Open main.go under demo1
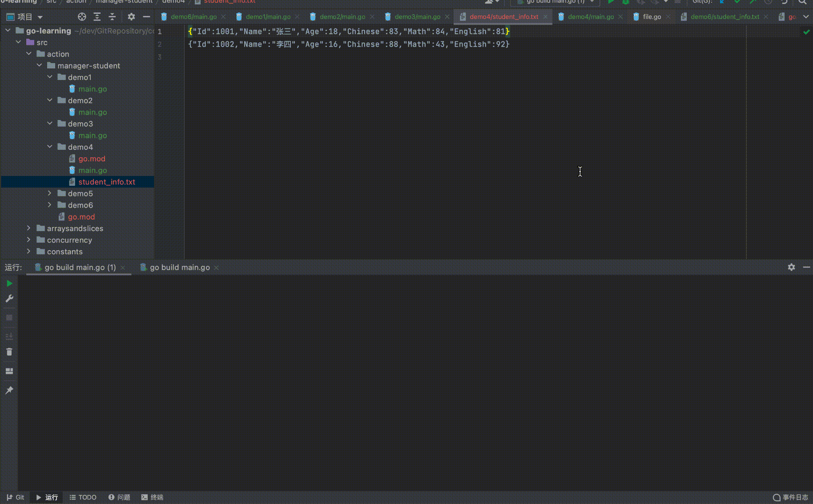The width and height of the screenshot is (813, 504). 93,89
